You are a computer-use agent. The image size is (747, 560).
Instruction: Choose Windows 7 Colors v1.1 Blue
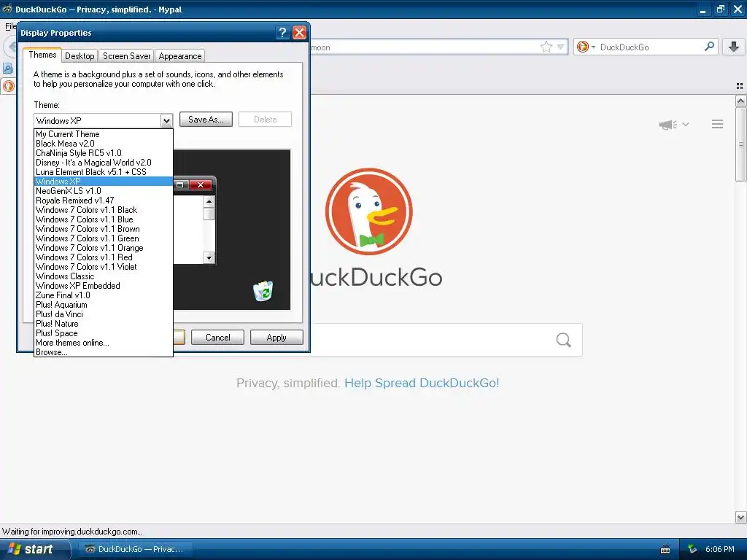(104, 219)
